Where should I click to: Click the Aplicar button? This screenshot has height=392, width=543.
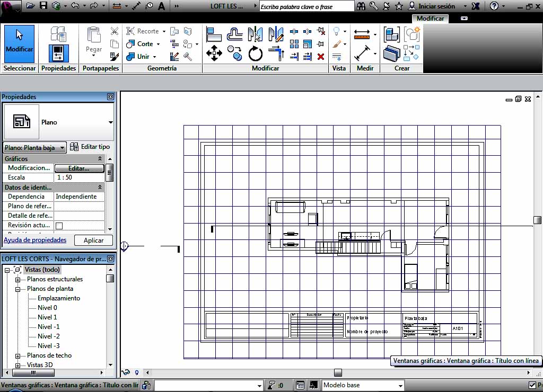click(x=93, y=240)
